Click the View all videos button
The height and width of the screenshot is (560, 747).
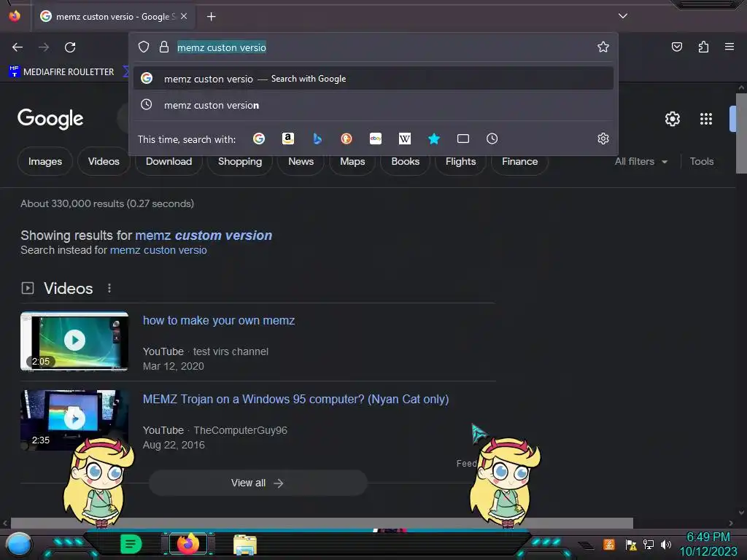coord(258,483)
